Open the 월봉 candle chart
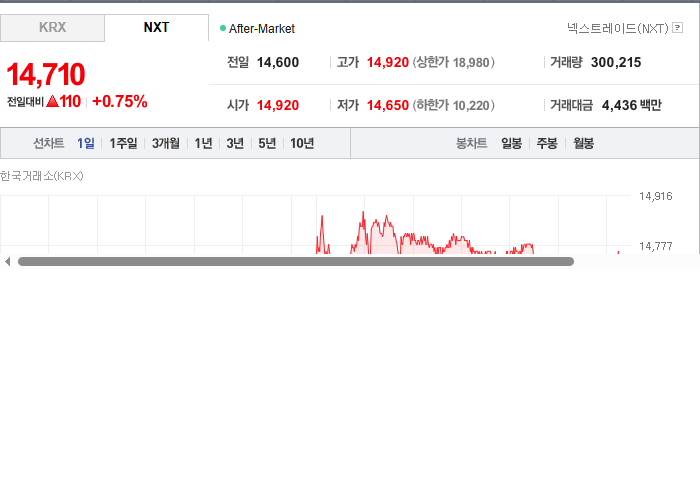 [583, 143]
